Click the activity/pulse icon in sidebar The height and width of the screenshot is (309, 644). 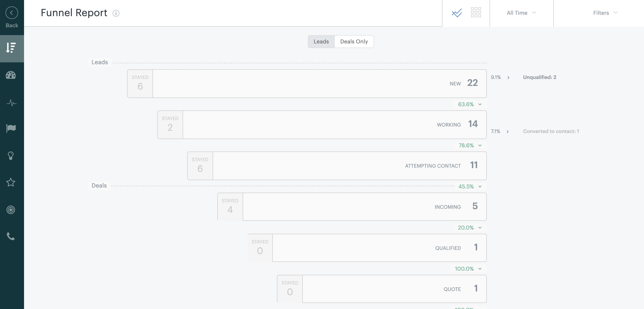click(x=12, y=103)
